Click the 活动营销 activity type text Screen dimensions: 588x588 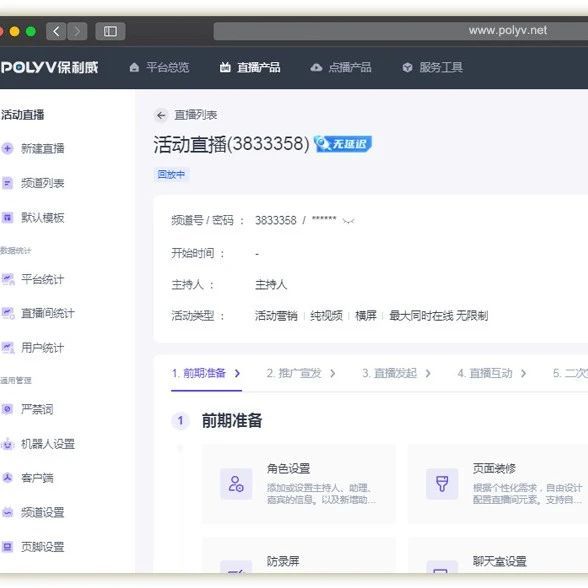point(276,316)
